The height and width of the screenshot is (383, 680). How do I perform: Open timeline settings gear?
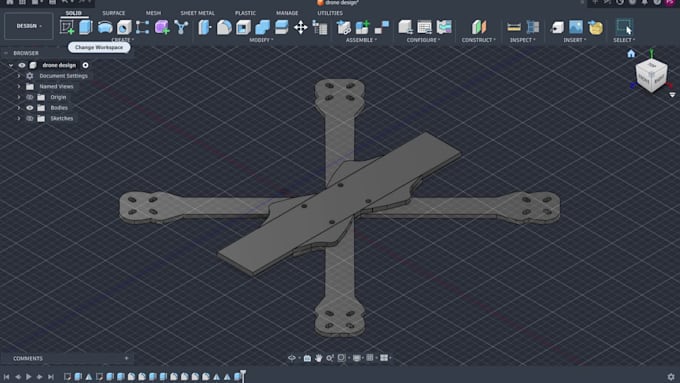click(x=670, y=376)
